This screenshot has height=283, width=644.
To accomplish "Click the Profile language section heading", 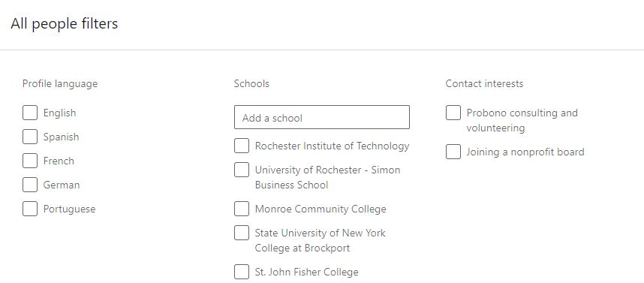I will (x=60, y=84).
